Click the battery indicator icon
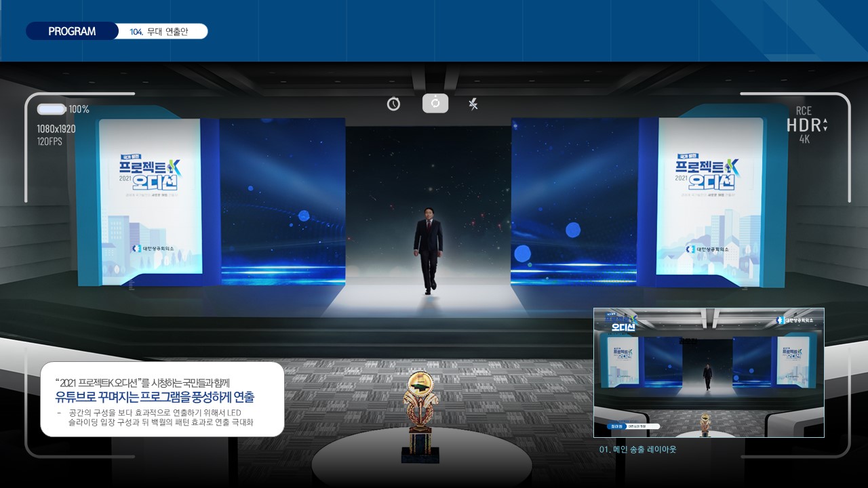This screenshot has width=868, height=488. point(52,109)
